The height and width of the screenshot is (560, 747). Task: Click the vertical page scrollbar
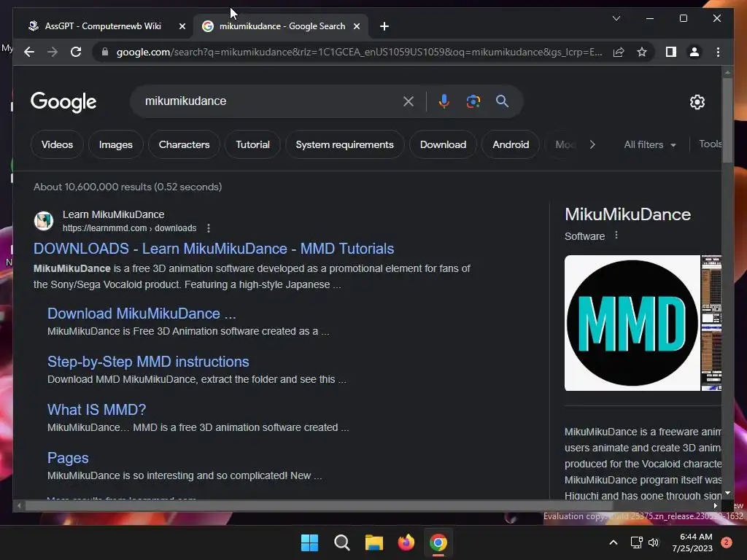pyautogui.click(x=727, y=120)
